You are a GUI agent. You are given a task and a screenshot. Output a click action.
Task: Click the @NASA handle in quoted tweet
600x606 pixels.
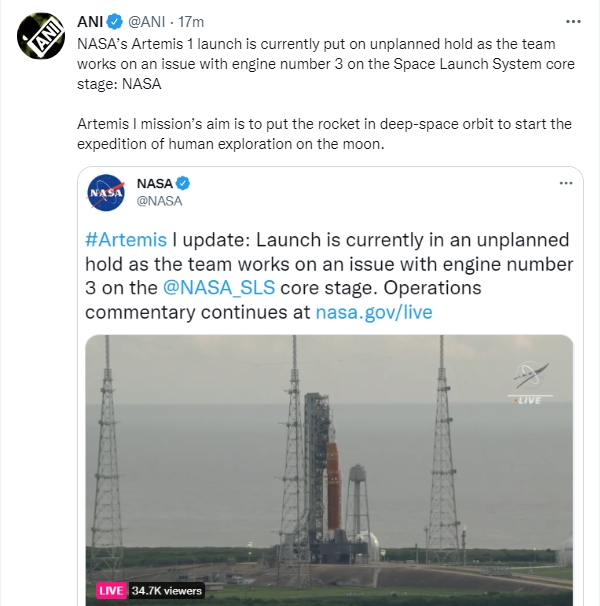[x=159, y=200]
